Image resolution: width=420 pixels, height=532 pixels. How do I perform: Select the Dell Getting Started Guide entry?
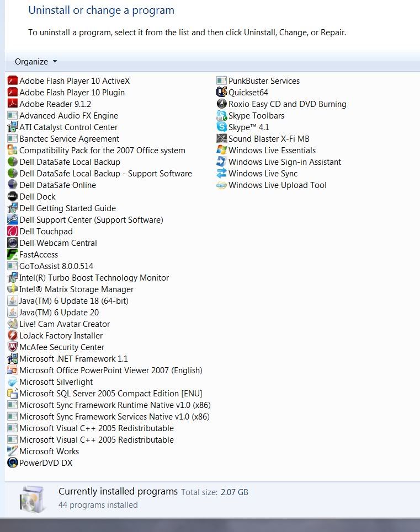(62, 208)
